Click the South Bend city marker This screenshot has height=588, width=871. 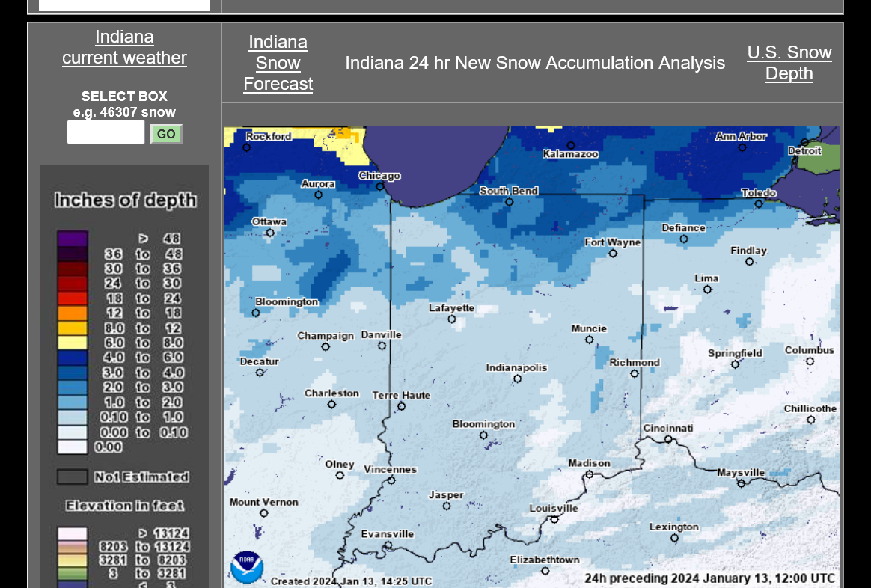[x=509, y=202]
